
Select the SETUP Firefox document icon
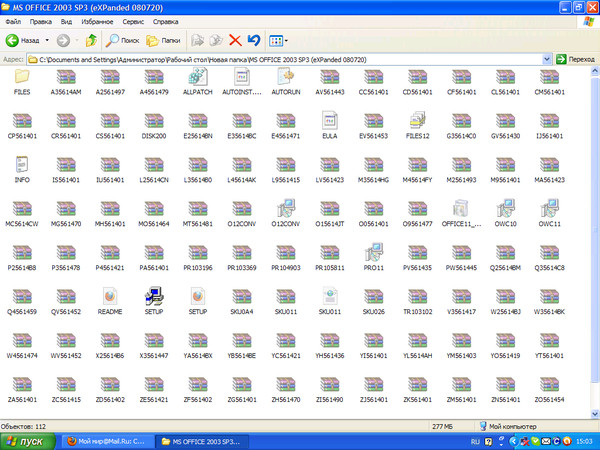(197, 297)
